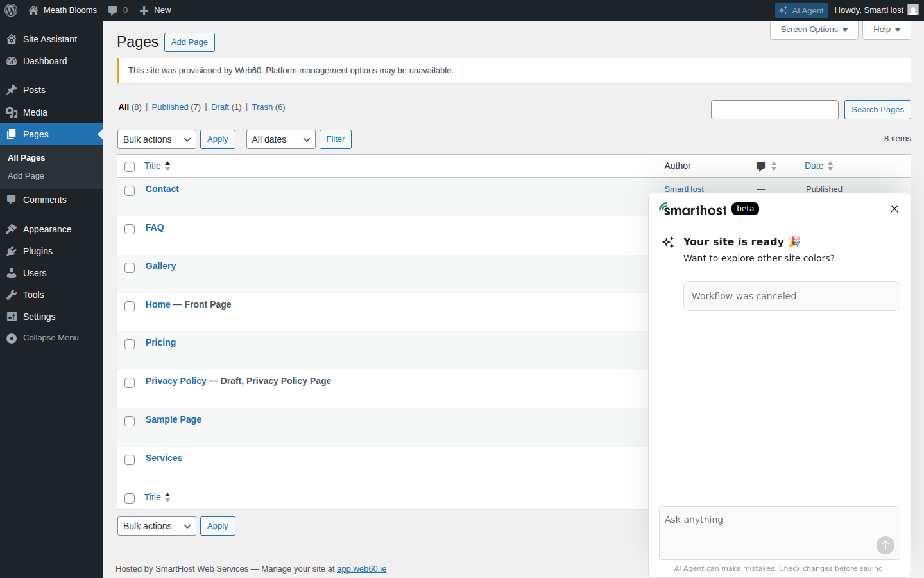Open the All dates filter dropdown
This screenshot has width=924, height=578.
coord(280,139)
